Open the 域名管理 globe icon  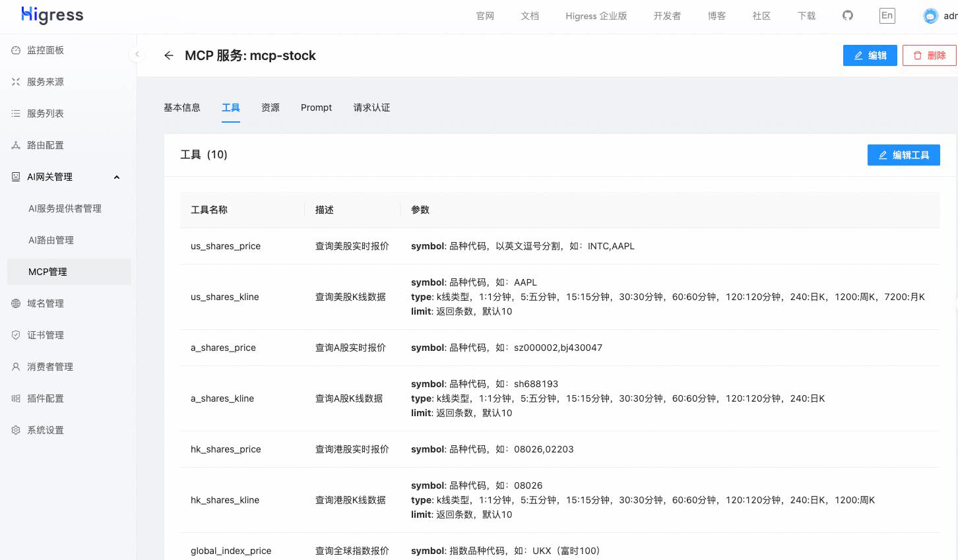[x=15, y=303]
